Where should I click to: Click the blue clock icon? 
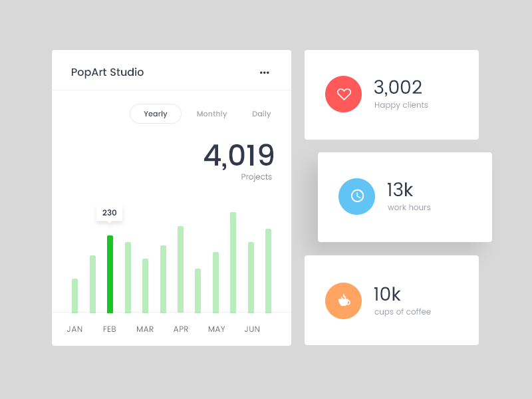point(356,196)
